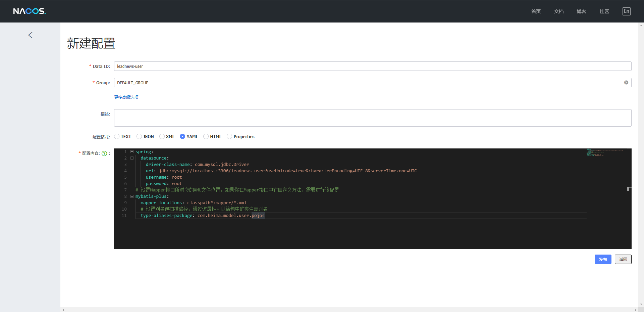The height and width of the screenshot is (312, 644).
Task: Click the editor vertical scrollbar handle
Action: point(629,189)
